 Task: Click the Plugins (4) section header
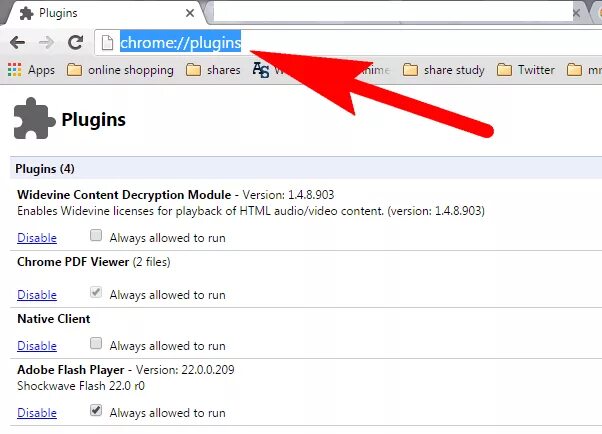[306, 168]
